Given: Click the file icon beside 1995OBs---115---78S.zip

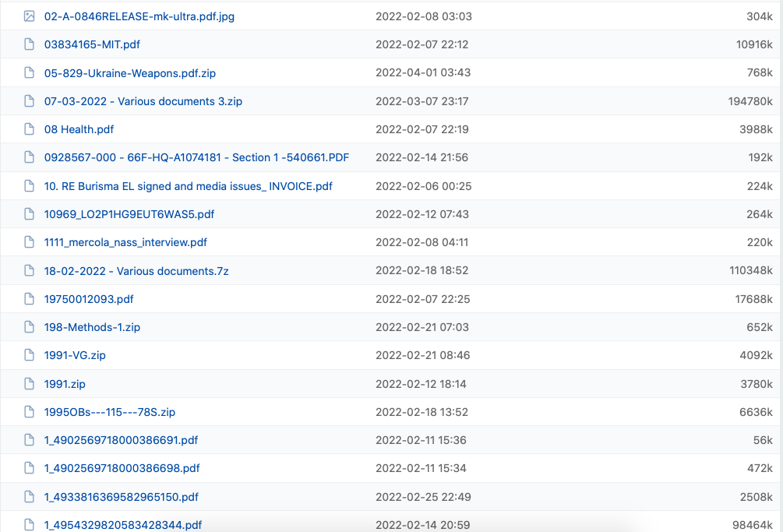Looking at the screenshot, I should (x=29, y=412).
